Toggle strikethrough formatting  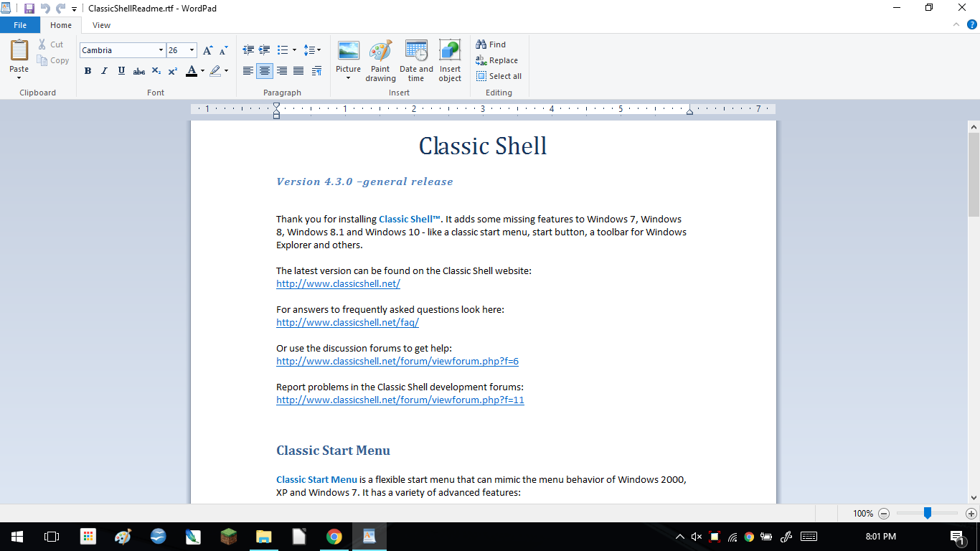[x=139, y=71]
